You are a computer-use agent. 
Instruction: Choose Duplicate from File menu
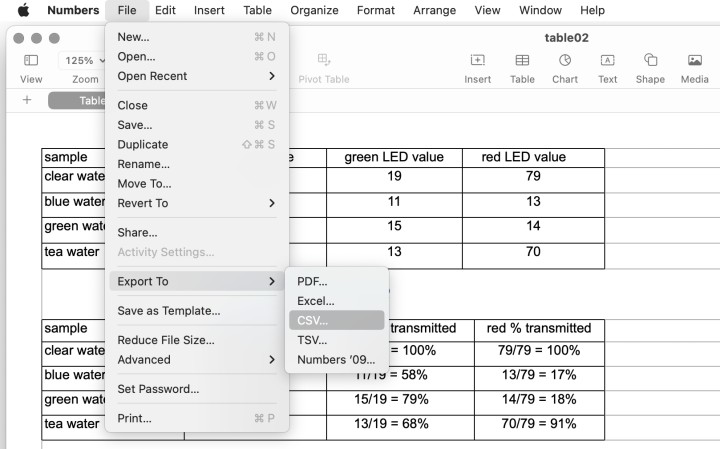click(197, 145)
